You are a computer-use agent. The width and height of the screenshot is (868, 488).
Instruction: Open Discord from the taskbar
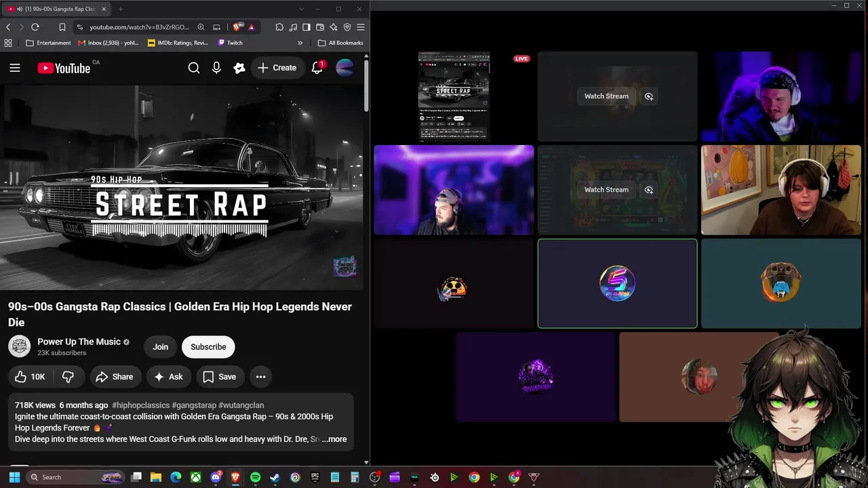[x=216, y=477]
